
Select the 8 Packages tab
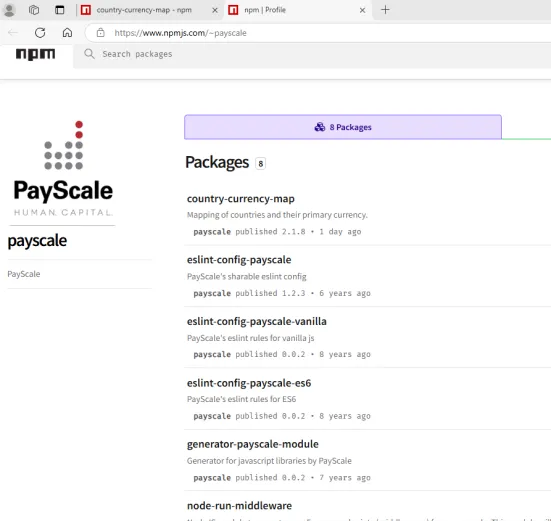tap(343, 127)
